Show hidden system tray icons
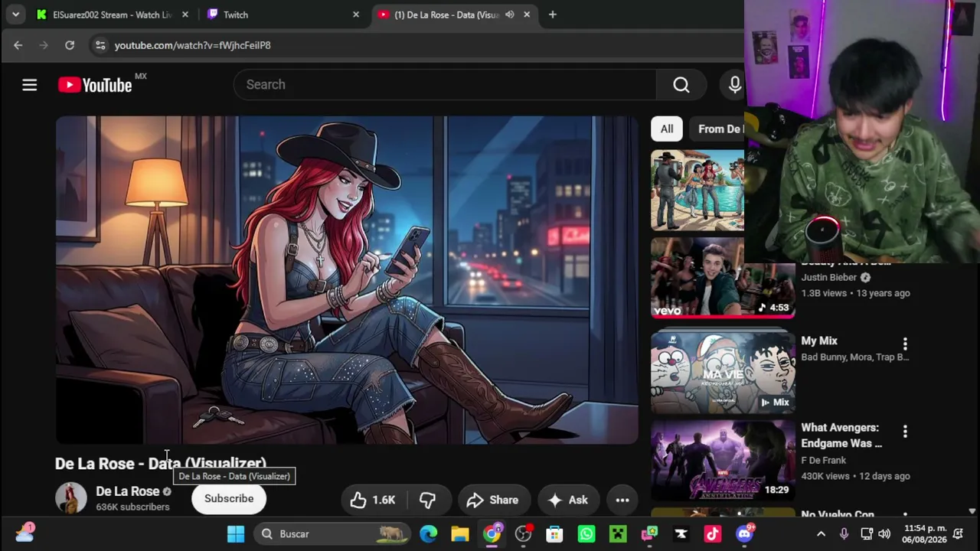Image resolution: width=980 pixels, height=551 pixels. pyautogui.click(x=821, y=533)
